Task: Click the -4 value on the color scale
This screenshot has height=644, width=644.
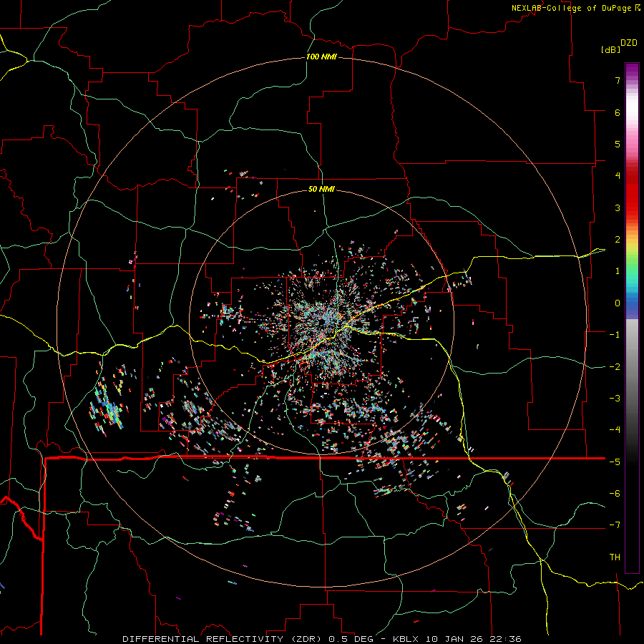Action: [615, 430]
